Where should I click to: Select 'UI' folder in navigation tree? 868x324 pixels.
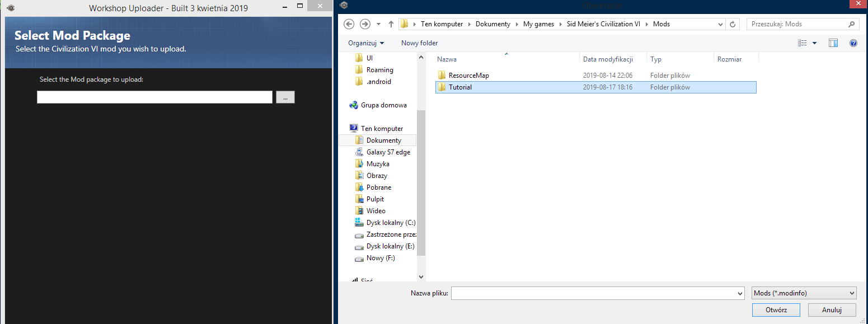[x=369, y=58]
